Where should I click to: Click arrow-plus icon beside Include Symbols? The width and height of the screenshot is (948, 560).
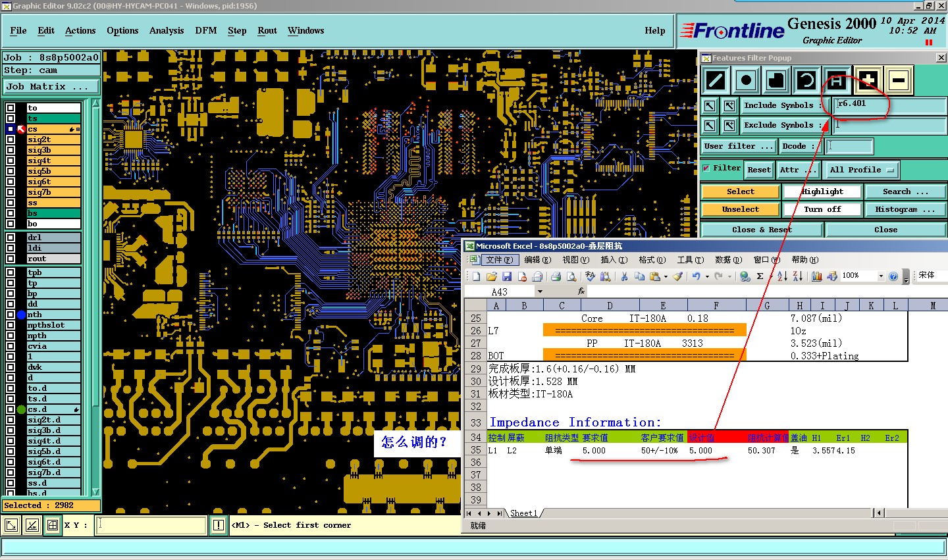[729, 105]
